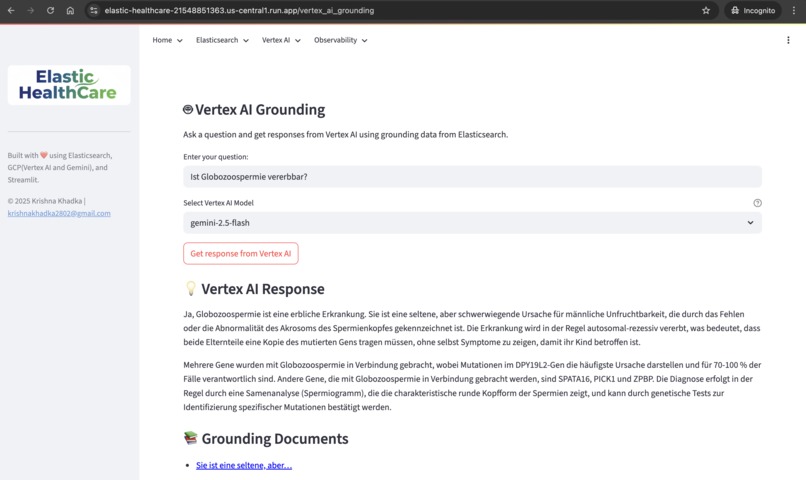
Task: Click the browser forward arrow
Action: pyautogui.click(x=30, y=10)
